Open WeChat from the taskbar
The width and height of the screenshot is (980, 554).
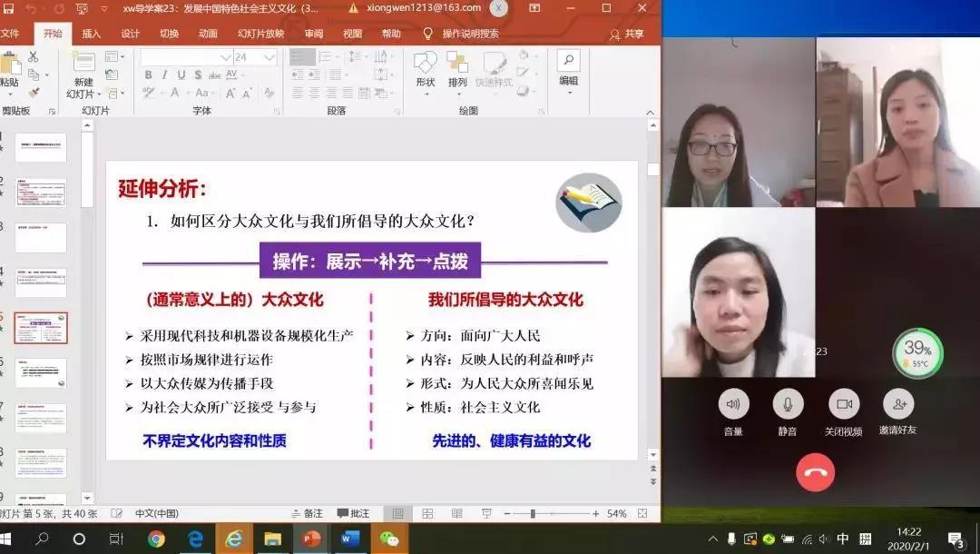[x=389, y=539]
